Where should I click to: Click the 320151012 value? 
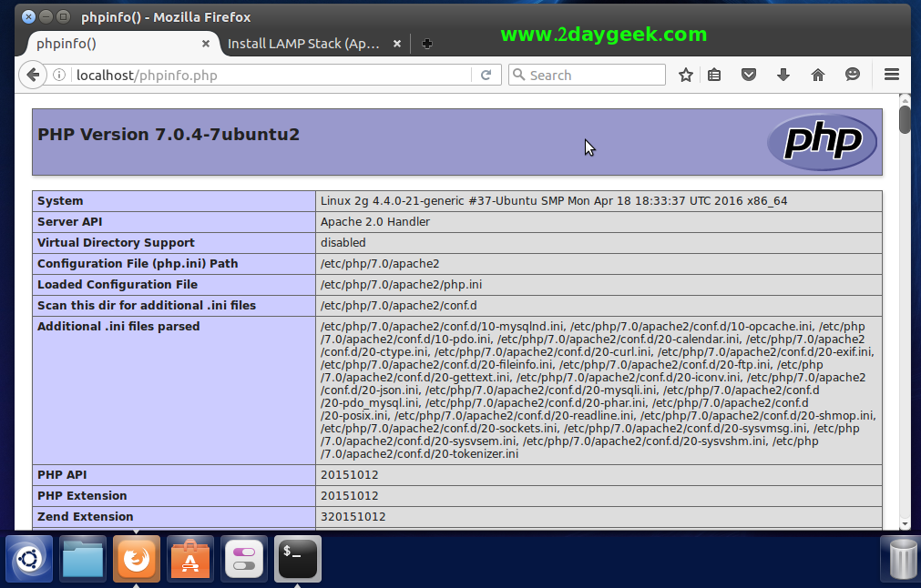point(353,516)
